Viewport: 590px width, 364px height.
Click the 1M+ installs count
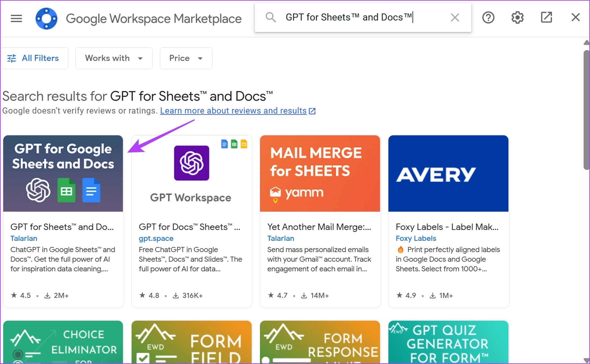[441, 295]
